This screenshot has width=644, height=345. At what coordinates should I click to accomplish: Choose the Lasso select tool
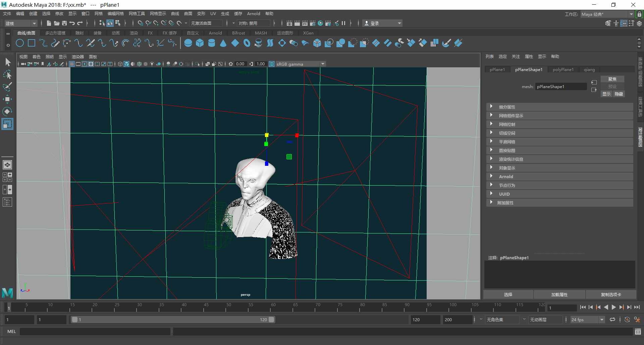click(x=7, y=74)
